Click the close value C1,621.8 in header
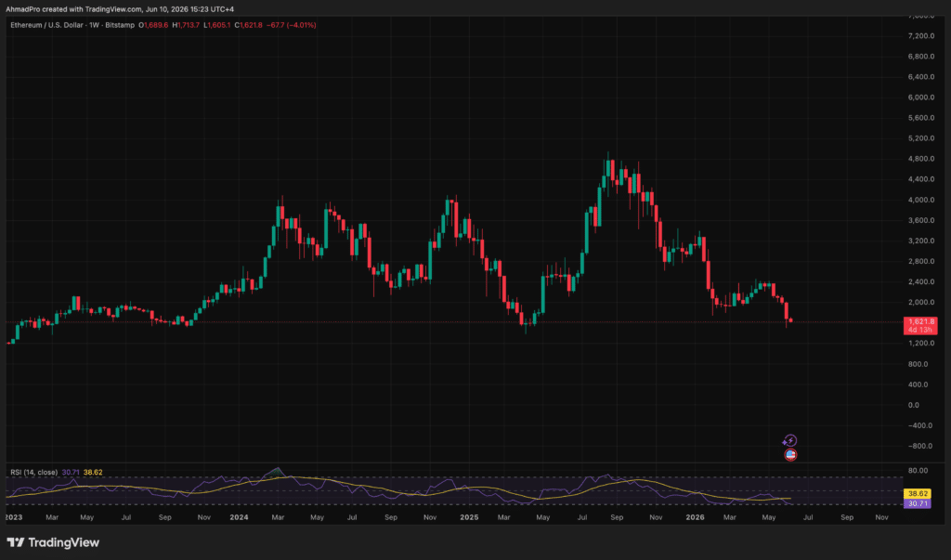This screenshot has width=951, height=560. pos(249,25)
